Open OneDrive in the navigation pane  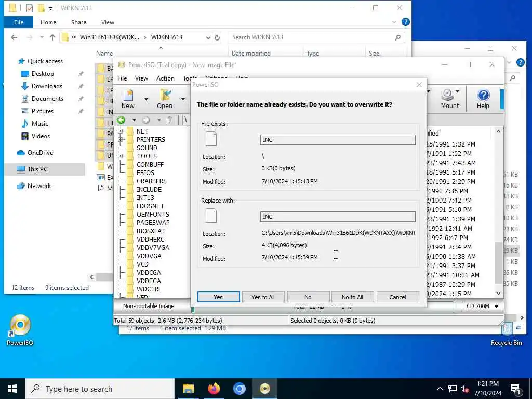point(40,153)
